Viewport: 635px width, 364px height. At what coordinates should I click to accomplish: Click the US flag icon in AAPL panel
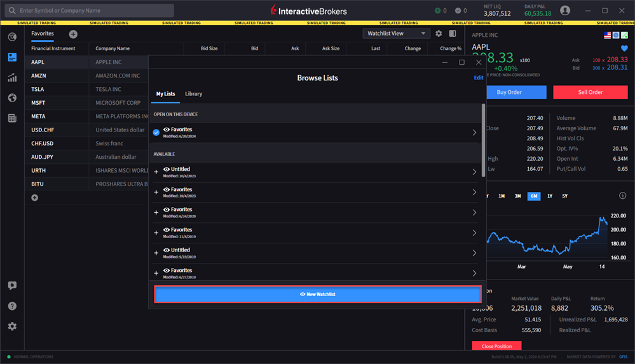607,35
